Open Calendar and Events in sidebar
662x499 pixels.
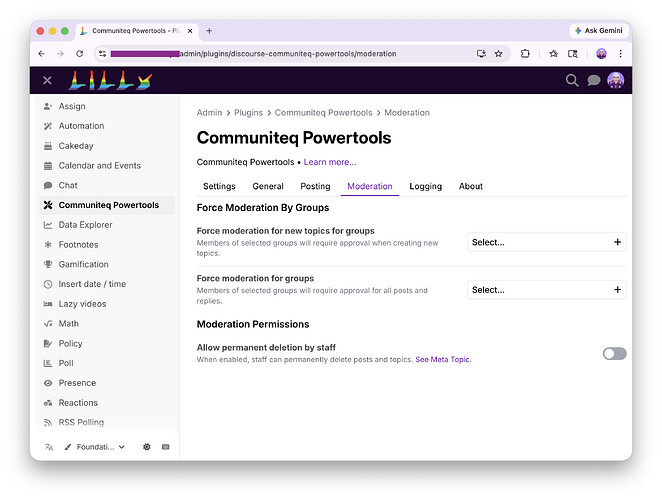click(107, 165)
